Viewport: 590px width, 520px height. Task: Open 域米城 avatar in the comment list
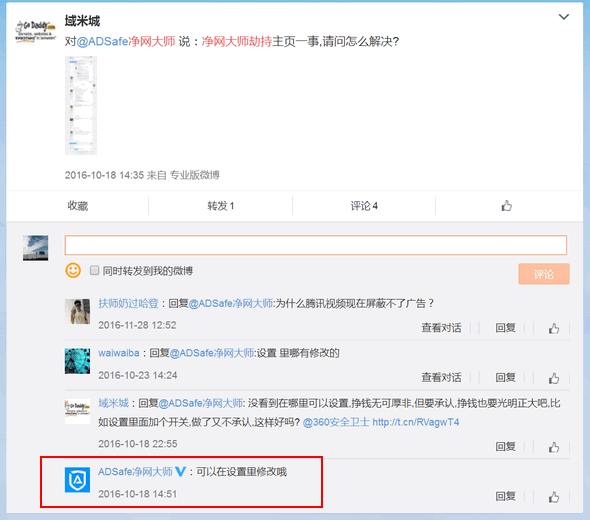(78, 411)
